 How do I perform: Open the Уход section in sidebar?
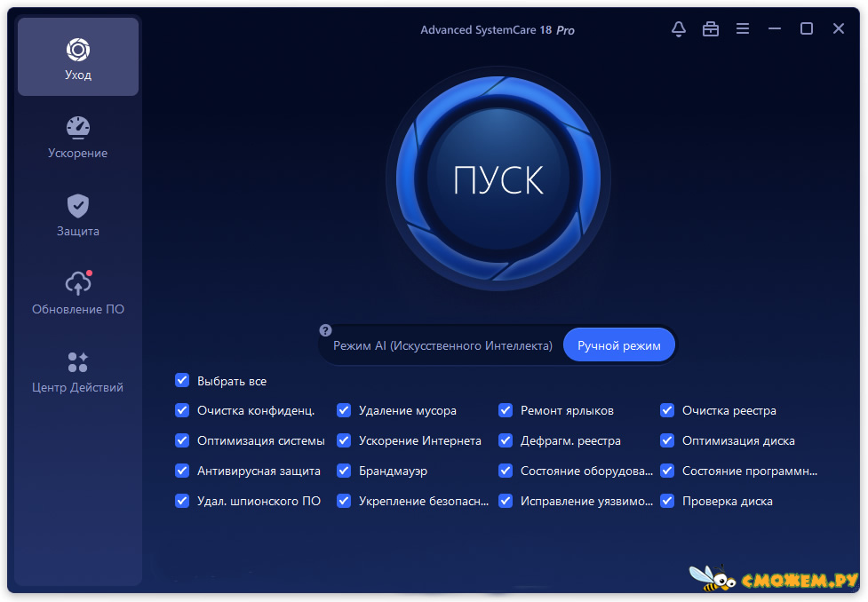[78, 57]
